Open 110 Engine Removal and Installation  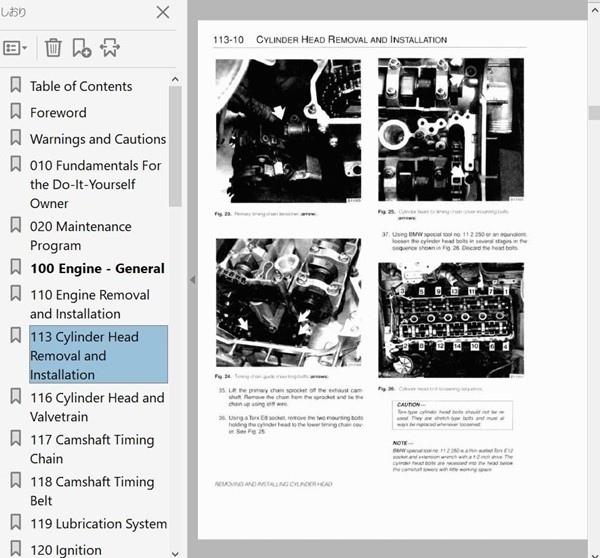[x=90, y=304]
